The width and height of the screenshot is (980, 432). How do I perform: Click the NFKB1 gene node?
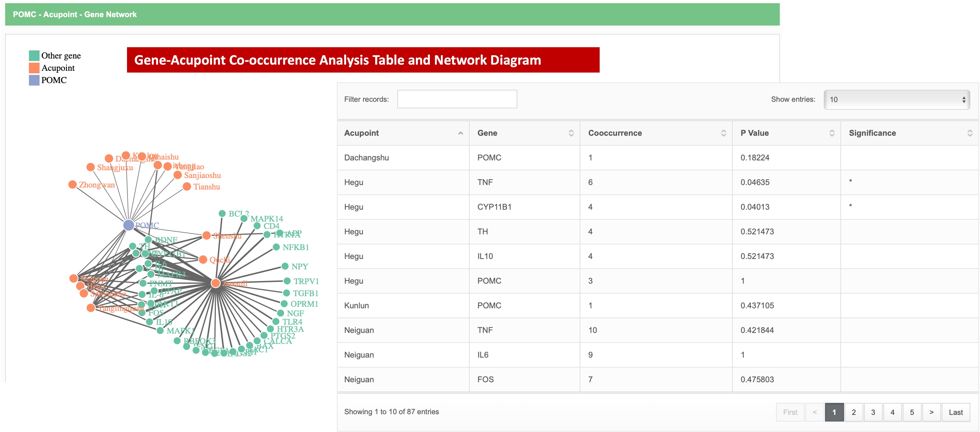pos(277,247)
